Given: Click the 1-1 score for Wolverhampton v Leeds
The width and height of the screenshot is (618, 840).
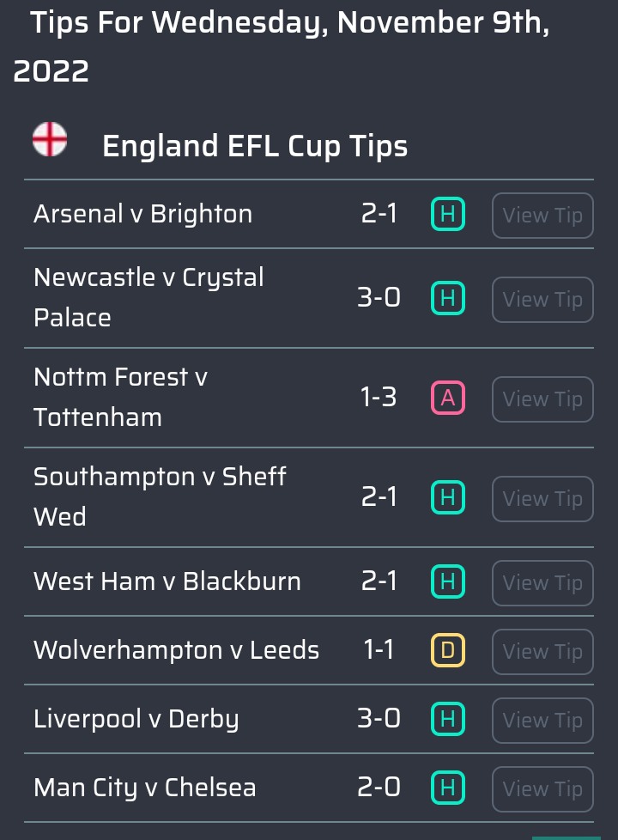Looking at the screenshot, I should pos(379,650).
